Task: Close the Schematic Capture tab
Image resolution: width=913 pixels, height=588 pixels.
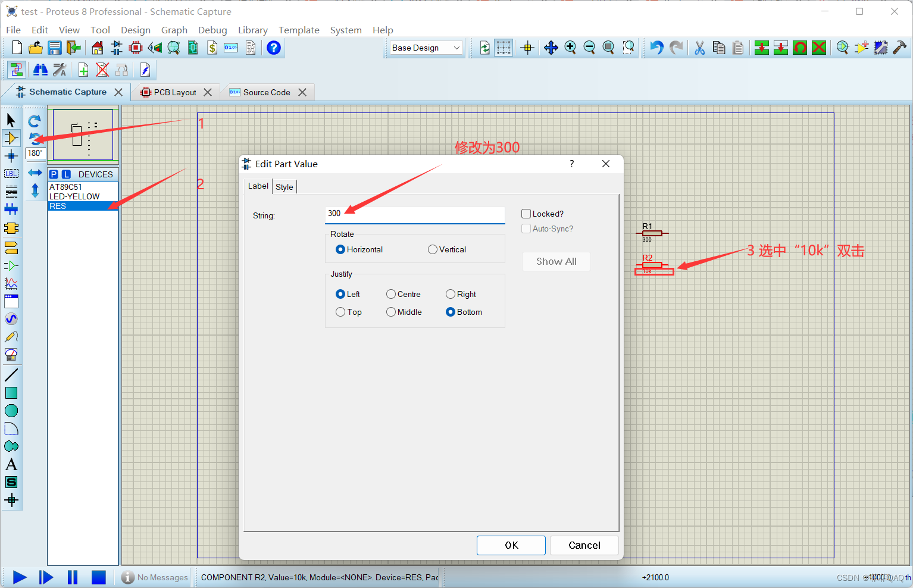Action: (118, 92)
